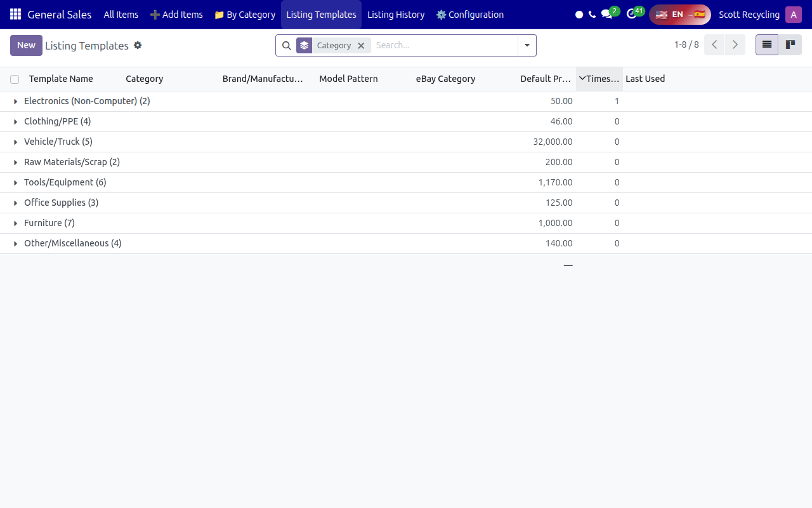This screenshot has height=508, width=812.
Task: Click the Listing Templates breadcrumb title
Action: [x=87, y=46]
